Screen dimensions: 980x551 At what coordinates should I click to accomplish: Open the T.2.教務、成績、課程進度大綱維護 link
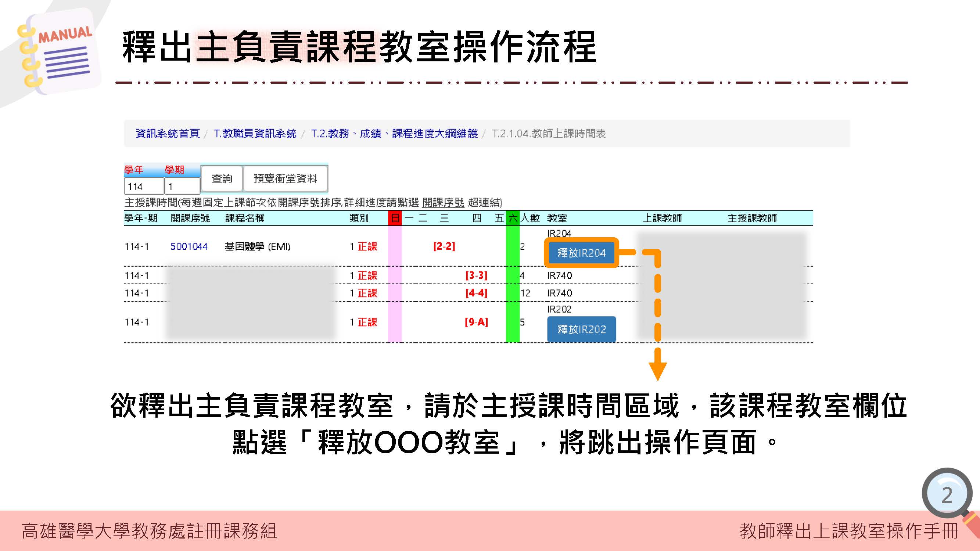[x=394, y=134]
